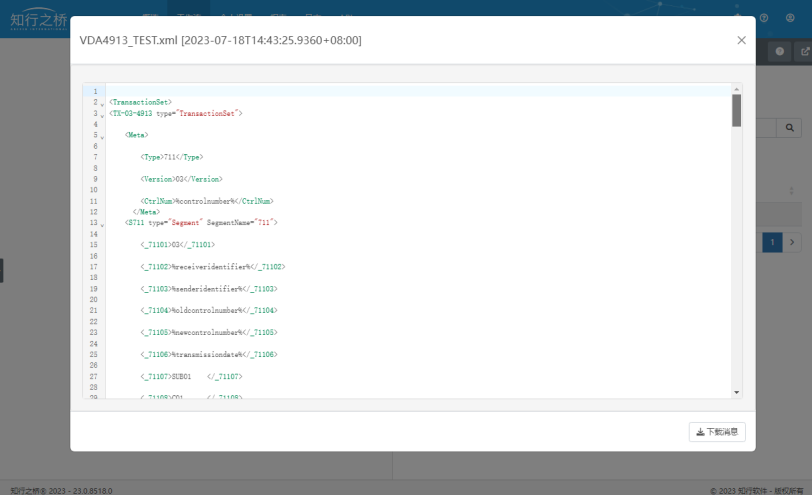This screenshot has width=812, height=495.
Task: Click the scrollbar up arrow in code viewer
Action: tap(737, 89)
